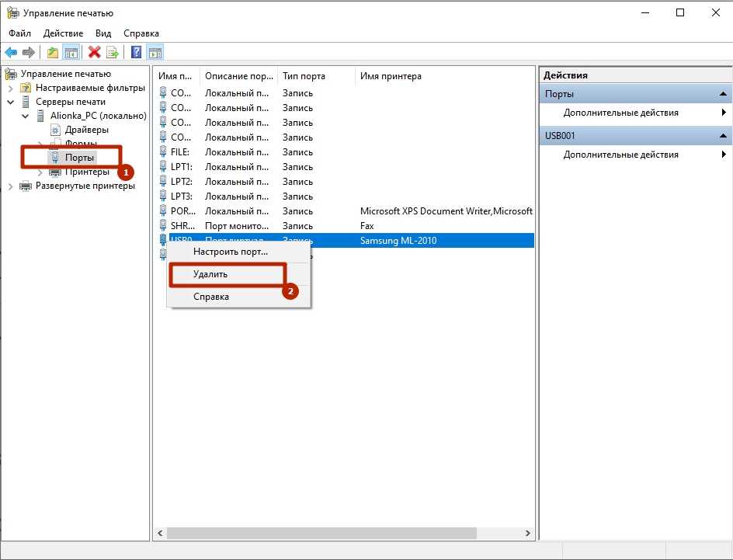Open the Вид menu
The height and width of the screenshot is (560, 733).
coord(103,33)
